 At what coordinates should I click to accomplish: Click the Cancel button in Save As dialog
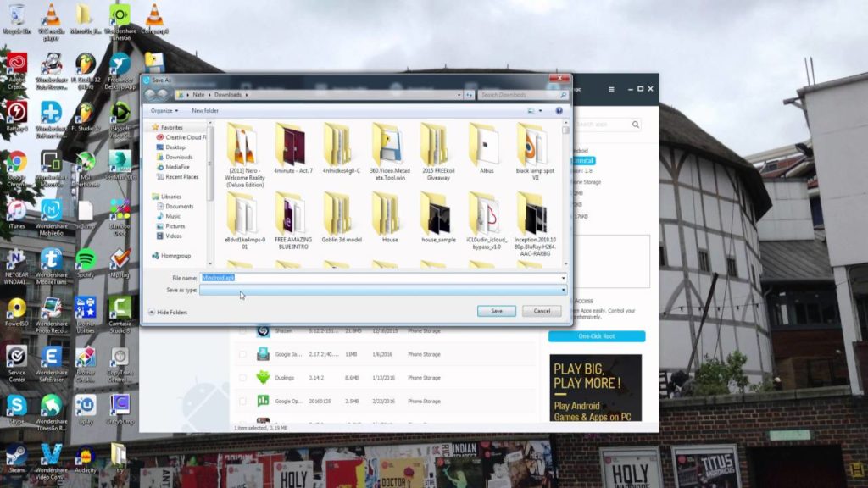pyautogui.click(x=542, y=311)
